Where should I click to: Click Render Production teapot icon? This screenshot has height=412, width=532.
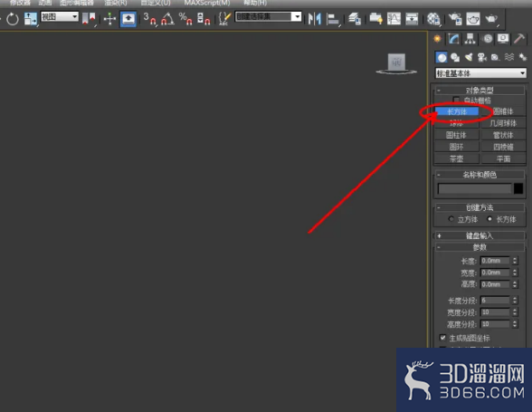coord(491,19)
